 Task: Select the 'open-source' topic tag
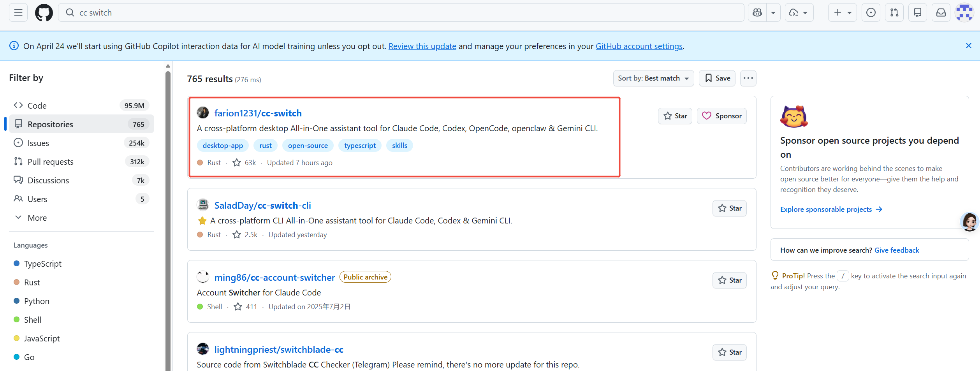pyautogui.click(x=308, y=146)
